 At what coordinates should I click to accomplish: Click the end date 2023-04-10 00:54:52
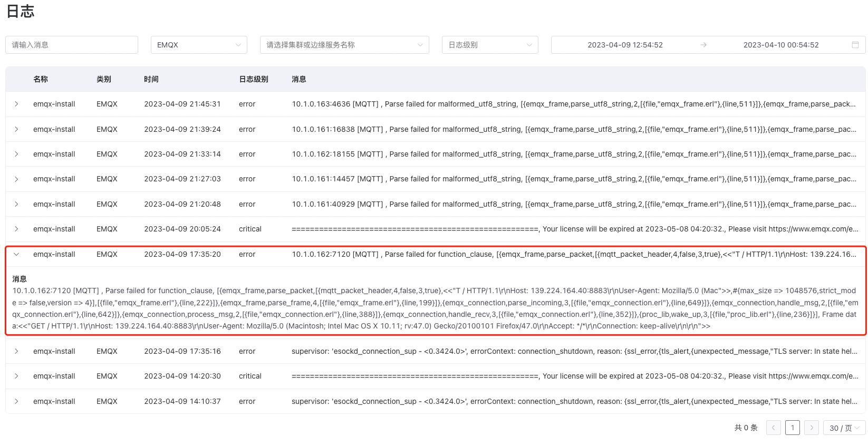click(x=780, y=45)
